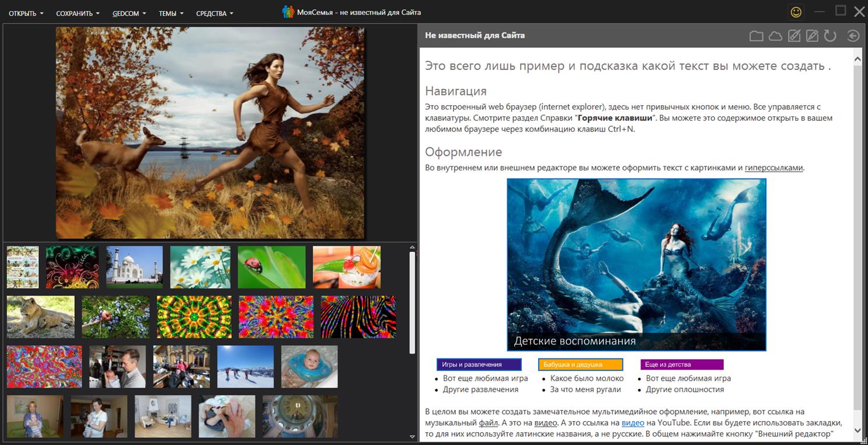Open the folder icon in the panel header

pyautogui.click(x=757, y=36)
